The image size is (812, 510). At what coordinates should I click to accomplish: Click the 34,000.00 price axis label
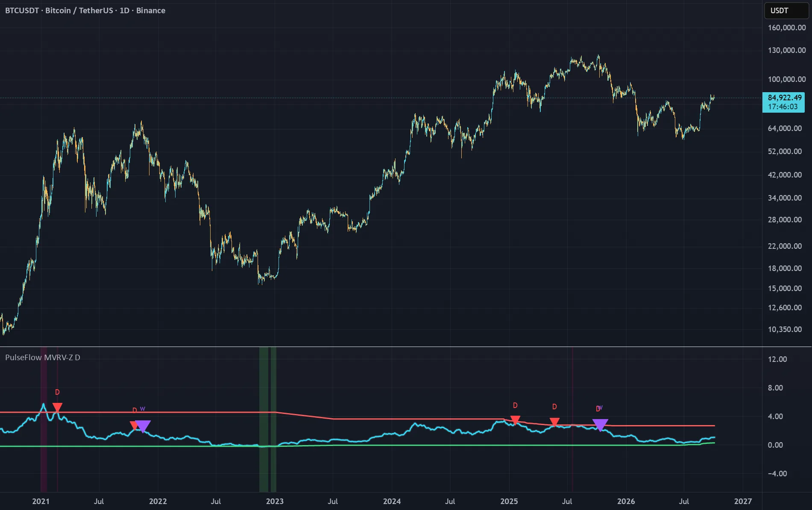point(785,198)
